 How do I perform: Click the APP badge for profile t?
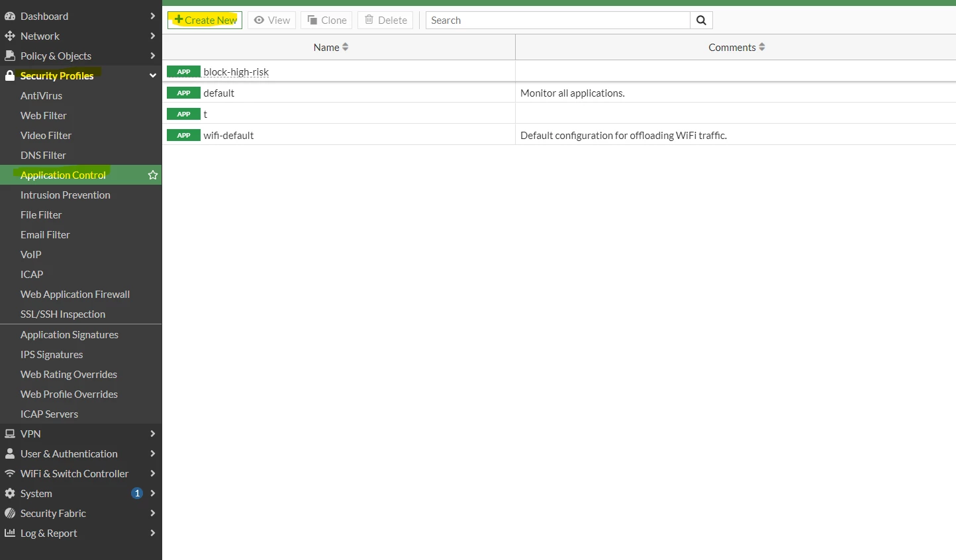tap(183, 114)
